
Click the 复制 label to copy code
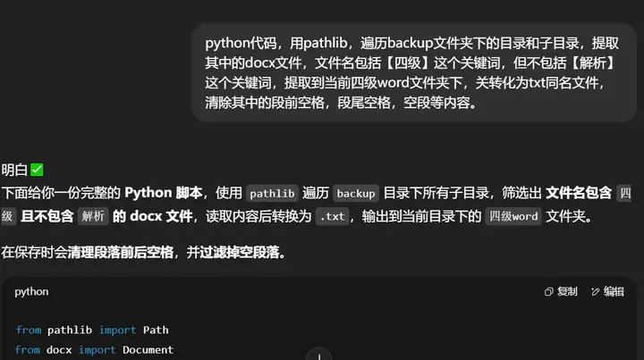[568, 291]
